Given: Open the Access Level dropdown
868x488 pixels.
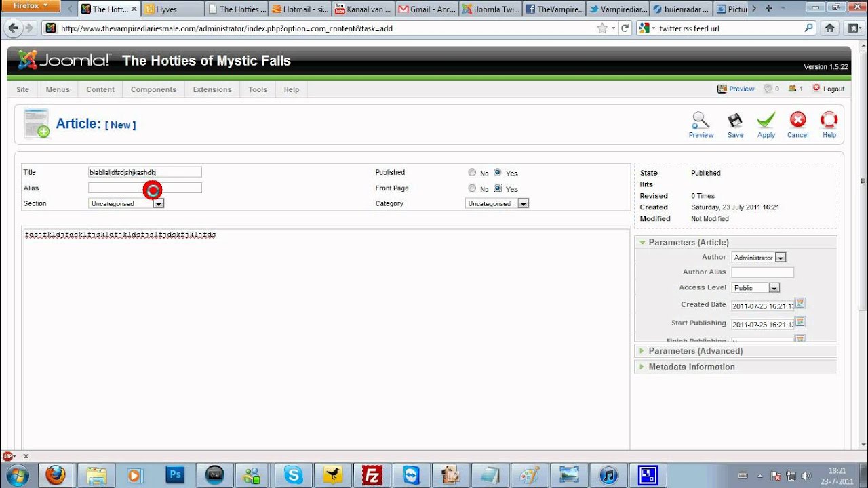Looking at the screenshot, I should (x=755, y=288).
